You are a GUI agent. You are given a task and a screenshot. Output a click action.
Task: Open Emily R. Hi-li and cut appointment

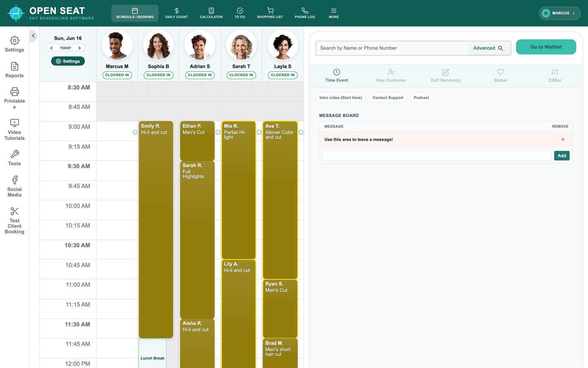click(x=156, y=230)
